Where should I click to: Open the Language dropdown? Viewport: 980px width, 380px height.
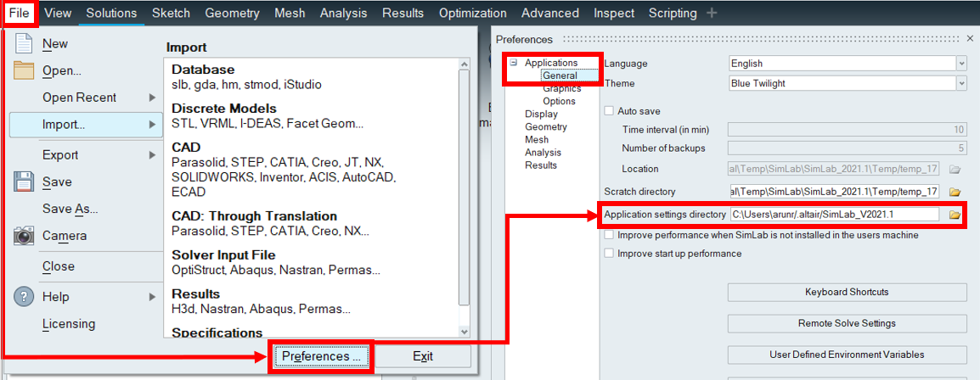(960, 64)
